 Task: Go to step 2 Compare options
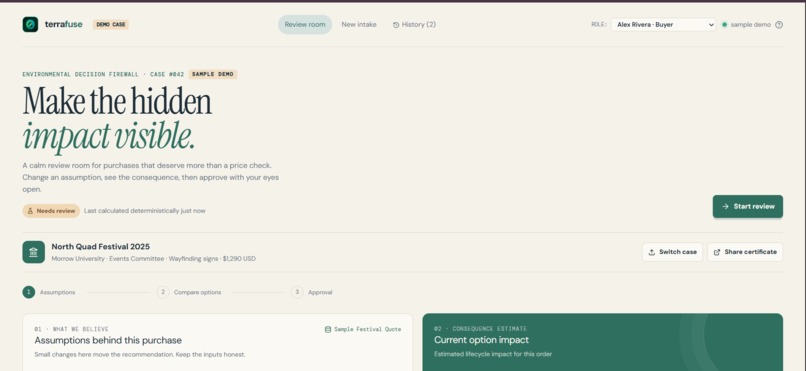[x=189, y=292]
